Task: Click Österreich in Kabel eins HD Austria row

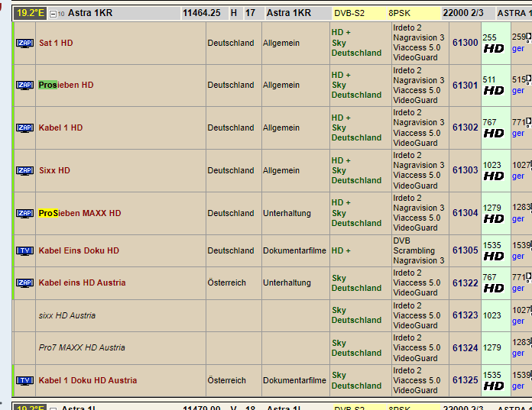Action: (x=227, y=282)
